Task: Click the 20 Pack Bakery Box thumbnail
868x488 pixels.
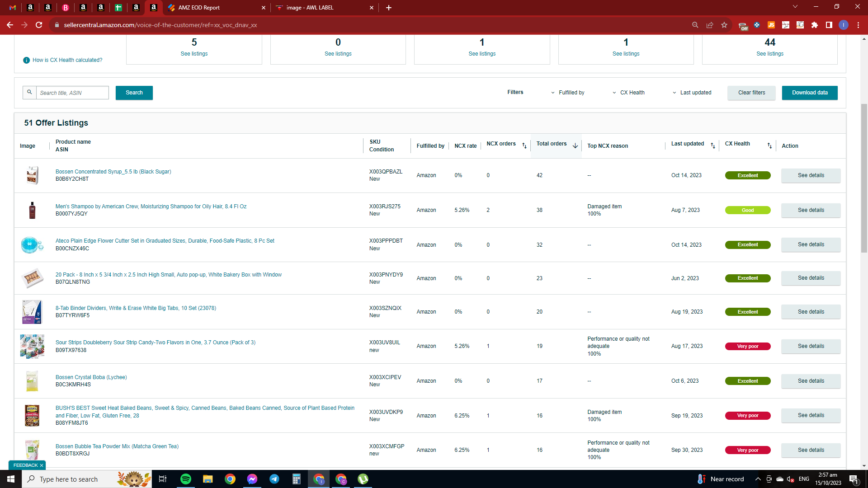Action: 32,278
